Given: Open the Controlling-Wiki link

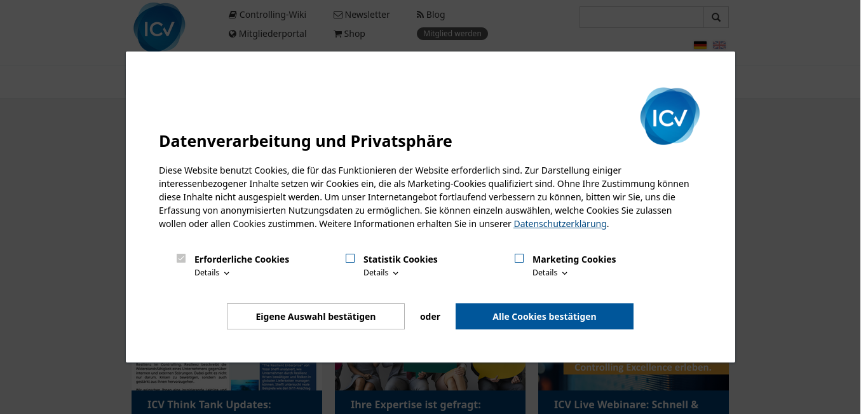Looking at the screenshot, I should coord(268,15).
